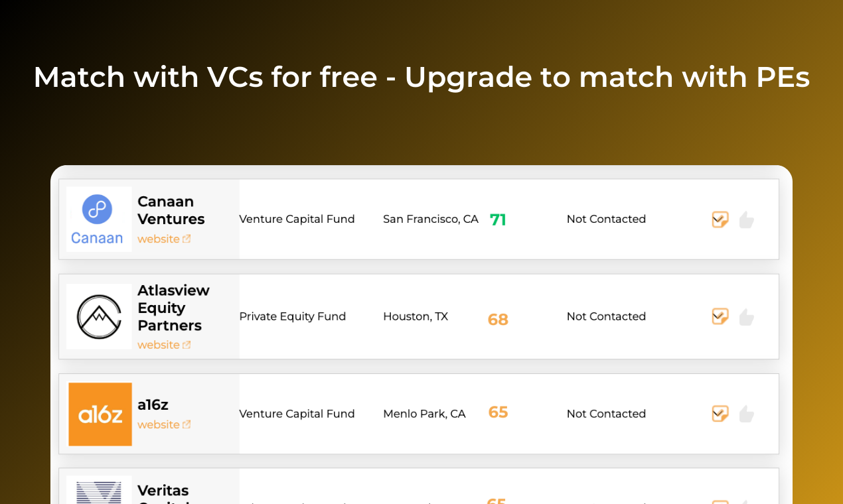Screen dimensions: 843x504
Task: Click Not Contacted status for a16z
Action: click(x=606, y=414)
